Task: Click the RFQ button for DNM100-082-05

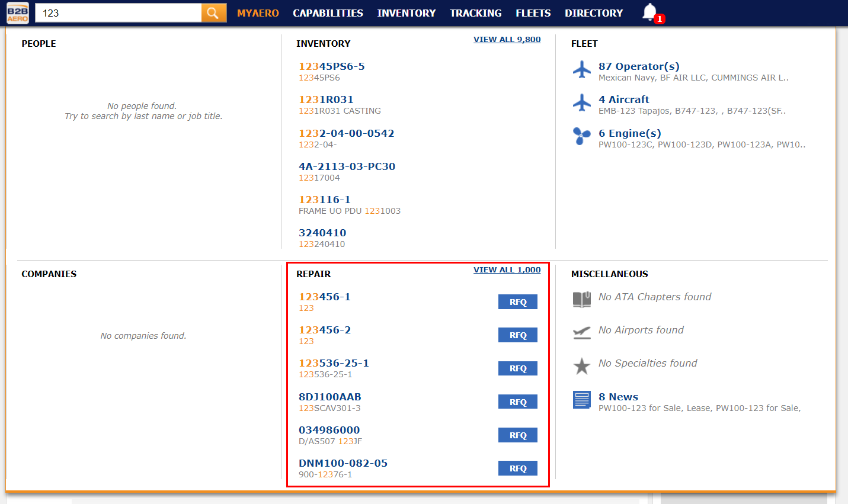Action: (x=518, y=468)
